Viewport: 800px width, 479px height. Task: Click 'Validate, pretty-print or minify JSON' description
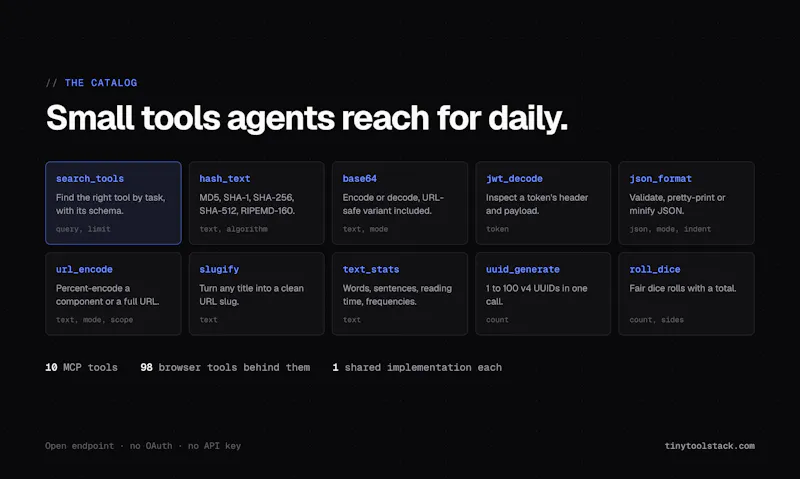point(677,204)
